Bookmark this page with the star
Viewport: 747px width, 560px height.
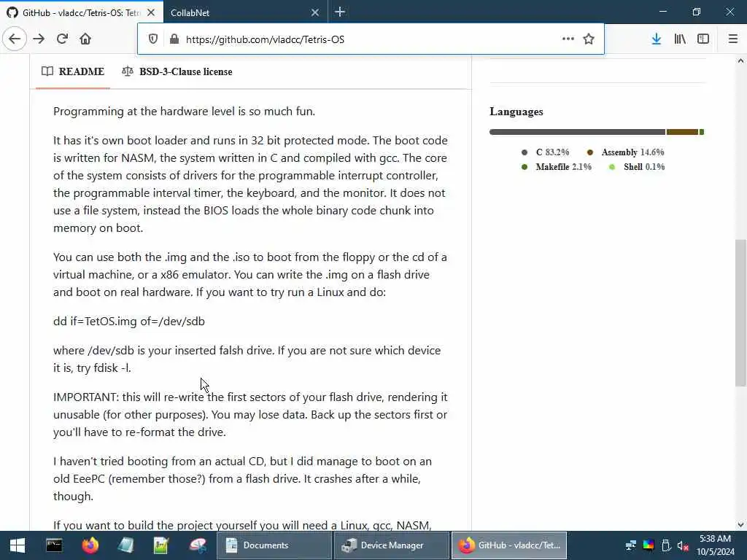point(589,39)
